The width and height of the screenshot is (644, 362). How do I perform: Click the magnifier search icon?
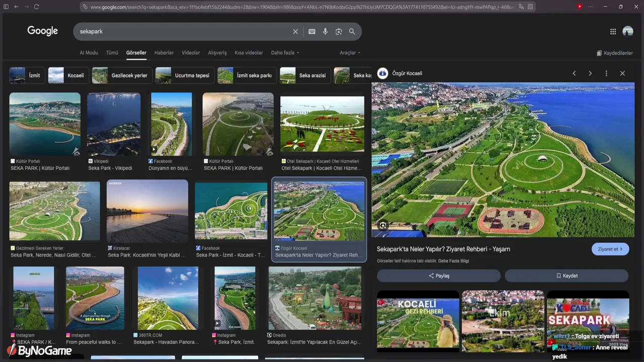tap(352, 31)
